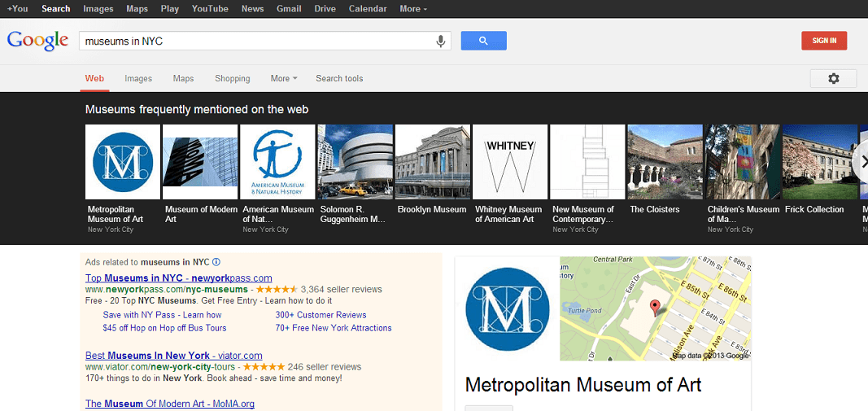Open Drive from the top bar

[x=325, y=9]
